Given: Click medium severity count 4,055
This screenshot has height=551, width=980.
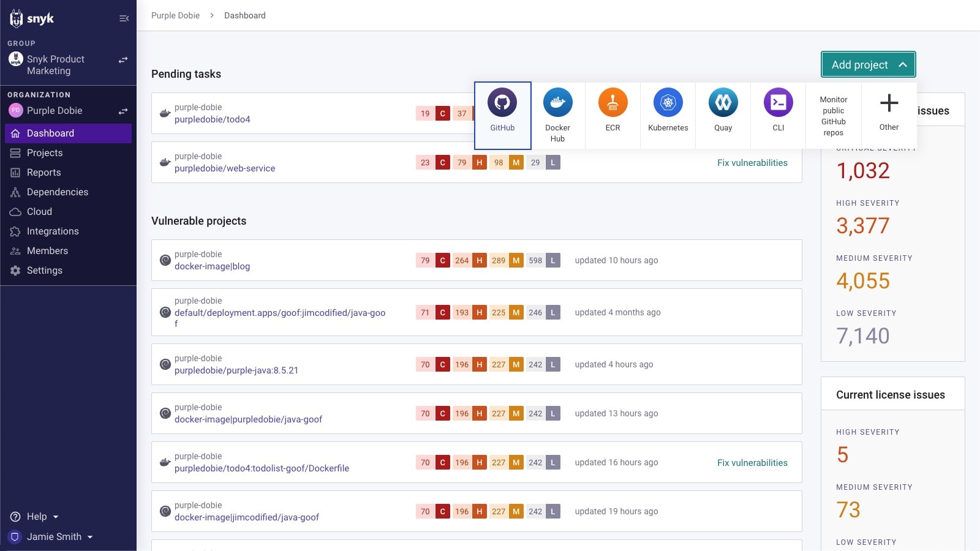Looking at the screenshot, I should pyautogui.click(x=863, y=281).
